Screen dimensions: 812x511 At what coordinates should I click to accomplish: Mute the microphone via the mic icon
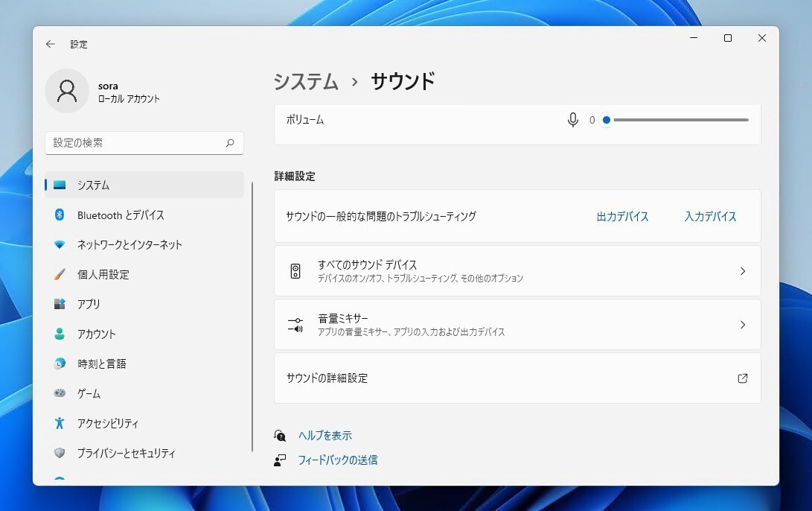pyautogui.click(x=572, y=120)
